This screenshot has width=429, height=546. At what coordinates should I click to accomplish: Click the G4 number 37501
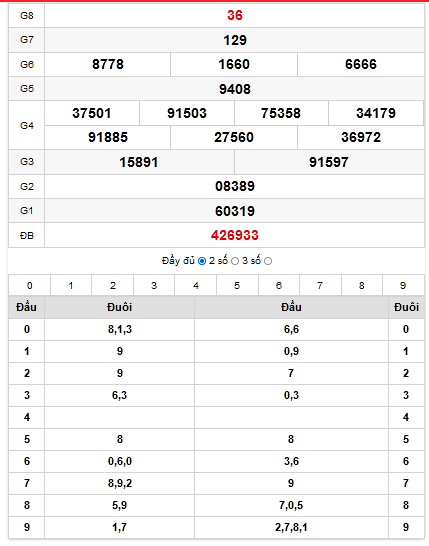(92, 113)
